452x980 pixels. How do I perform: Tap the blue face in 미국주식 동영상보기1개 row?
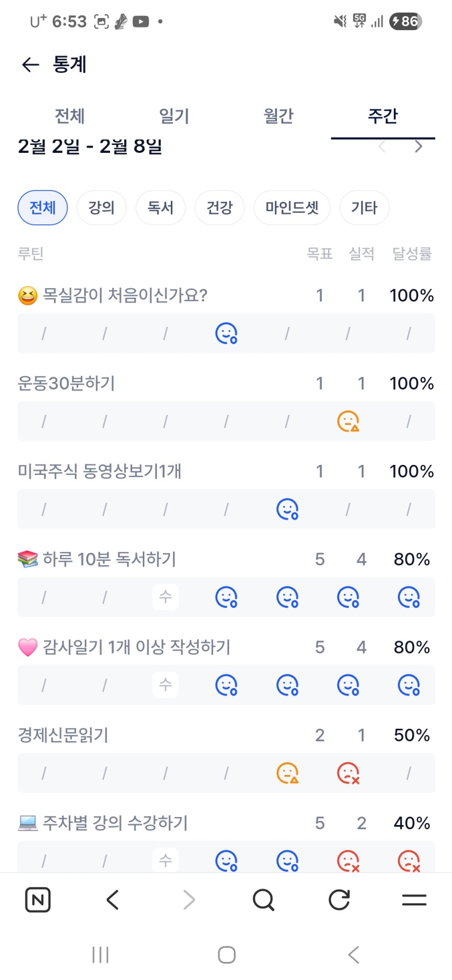(287, 509)
